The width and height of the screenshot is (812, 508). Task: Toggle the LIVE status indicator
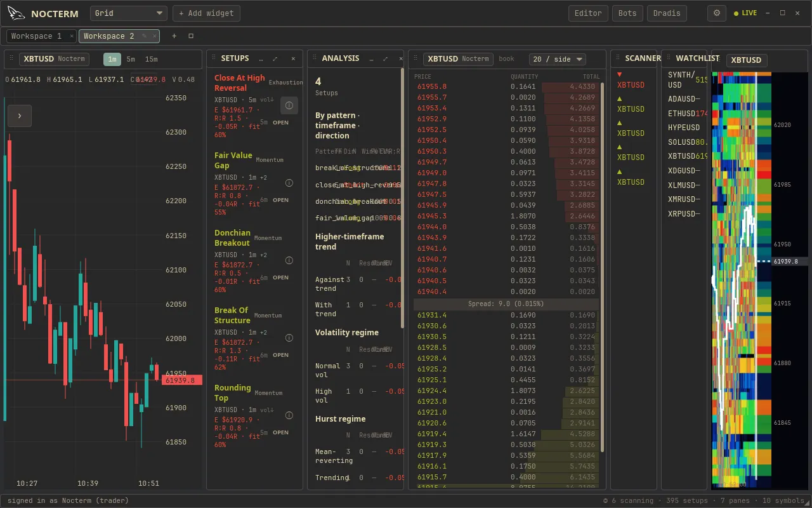(x=745, y=13)
